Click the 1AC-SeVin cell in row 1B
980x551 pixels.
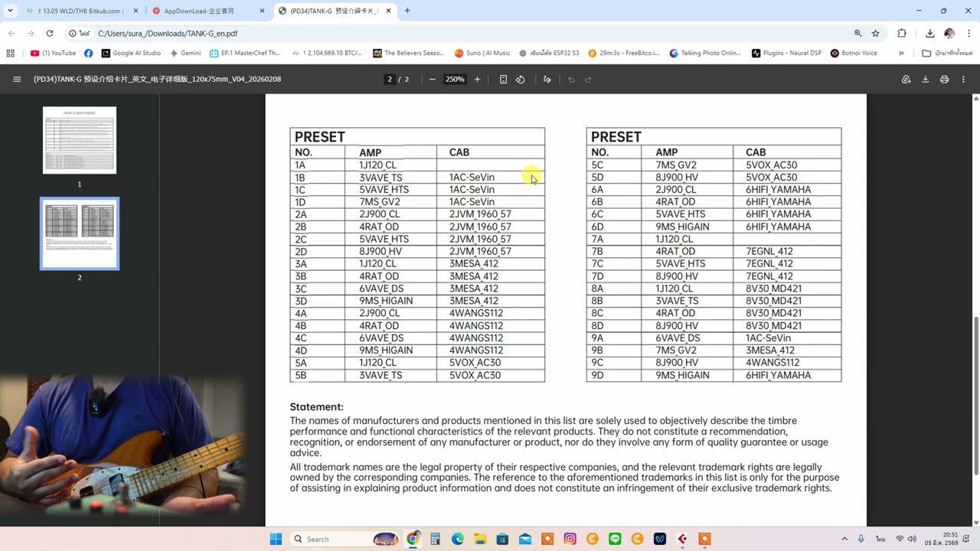(472, 178)
